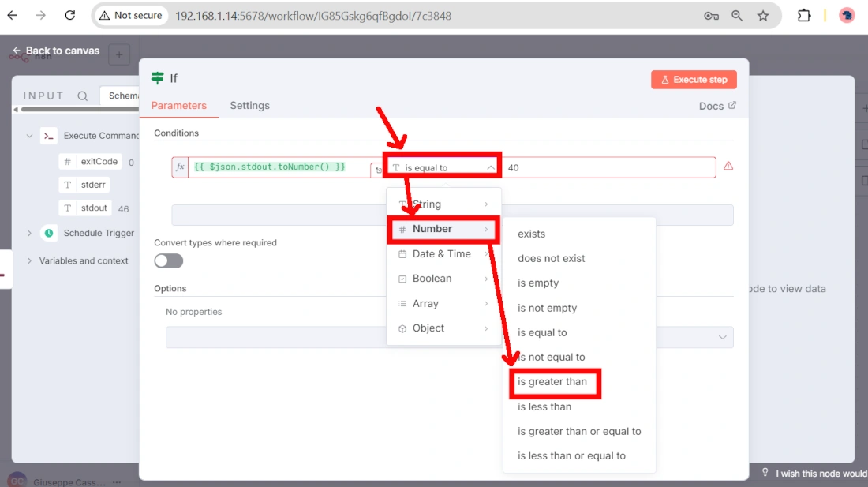Click the zoom magnifier icon in address bar
The width and height of the screenshot is (868, 487).
pos(737,16)
